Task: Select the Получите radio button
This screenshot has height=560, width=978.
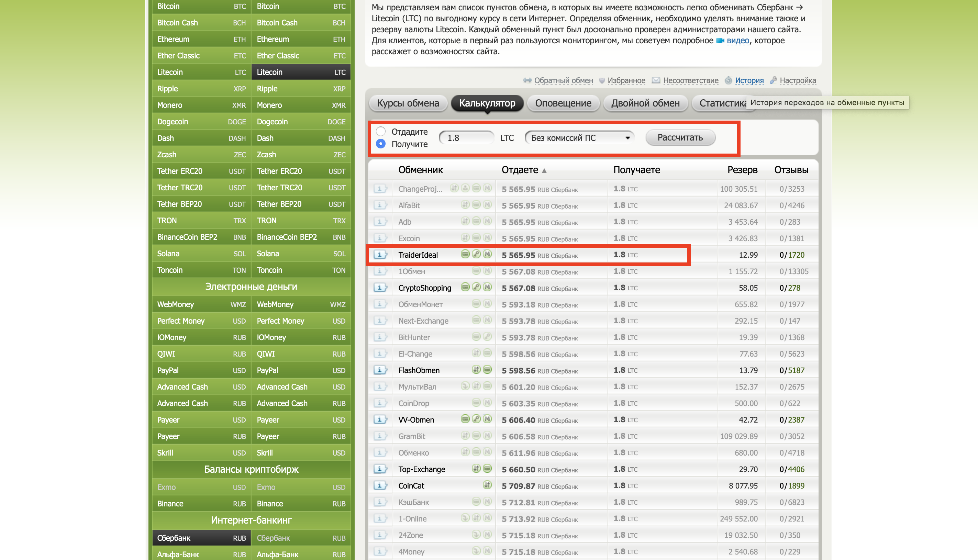Action: pos(381,144)
